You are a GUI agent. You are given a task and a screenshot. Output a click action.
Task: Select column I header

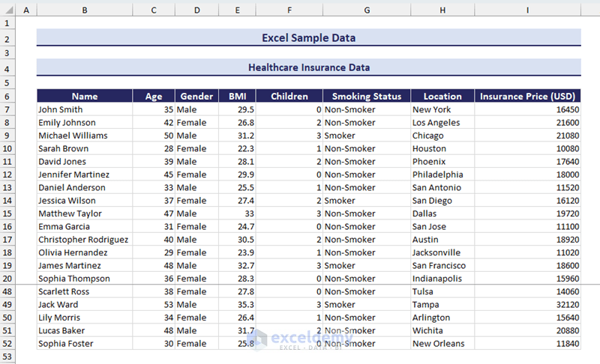point(527,10)
